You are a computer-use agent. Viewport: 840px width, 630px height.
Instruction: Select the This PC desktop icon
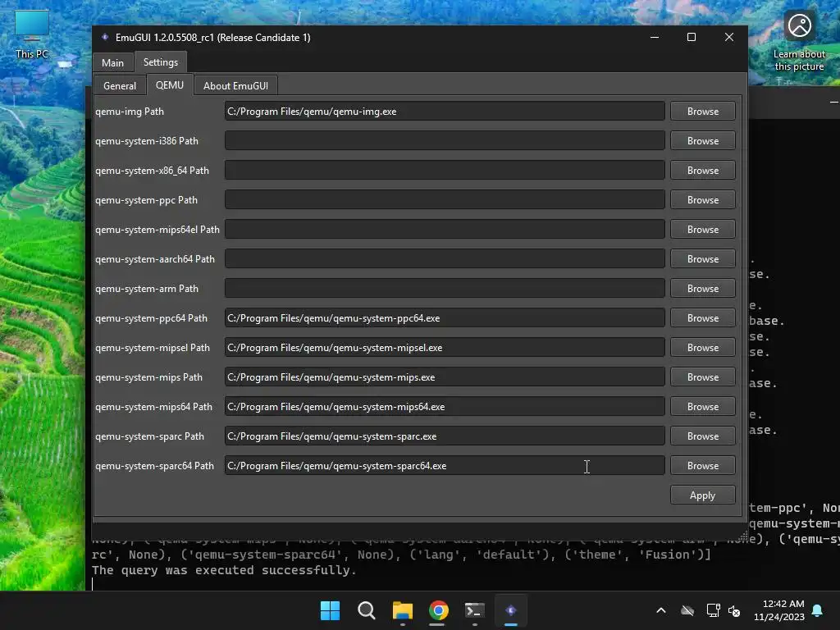[32, 34]
